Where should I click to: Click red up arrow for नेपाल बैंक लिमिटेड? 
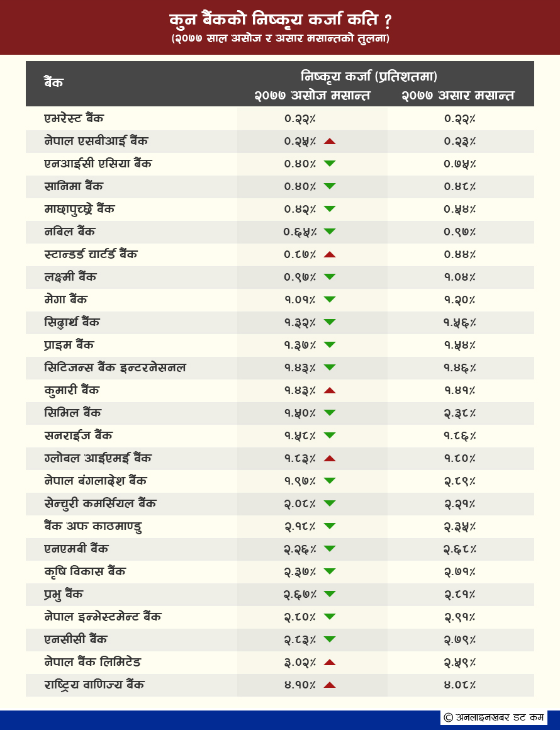tap(330, 662)
